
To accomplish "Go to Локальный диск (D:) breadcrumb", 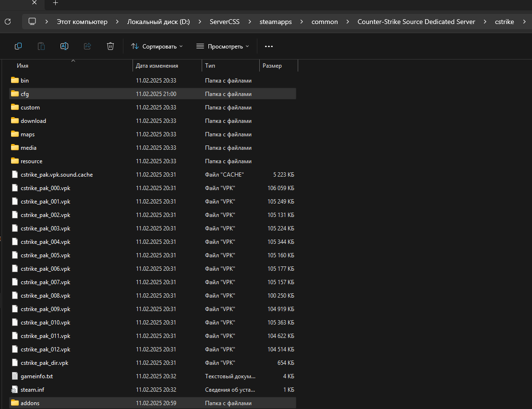I will coord(158,22).
